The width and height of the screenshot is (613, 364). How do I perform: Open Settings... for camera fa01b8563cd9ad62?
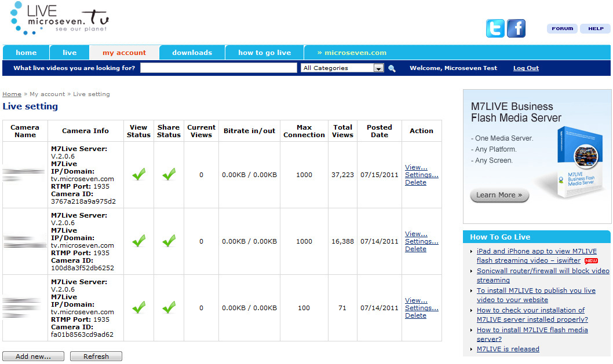pos(421,308)
